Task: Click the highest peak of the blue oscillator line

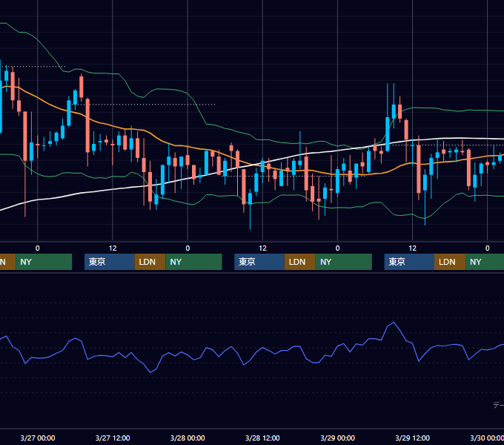Action: click(x=394, y=323)
